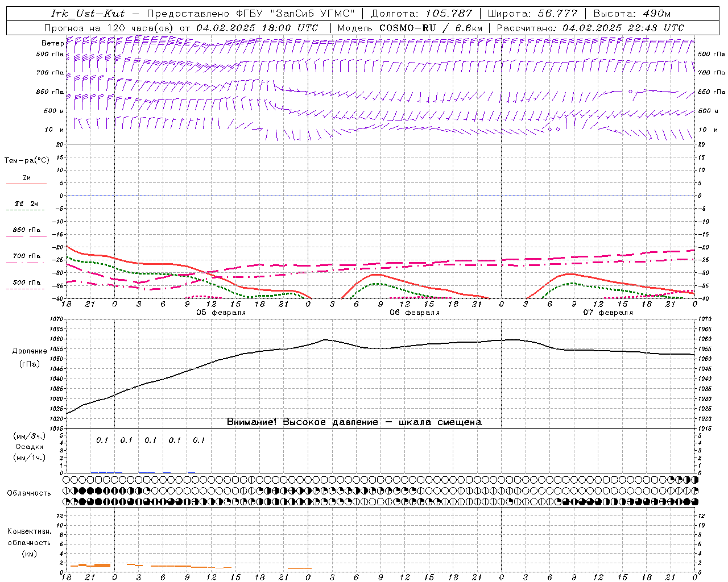Click the Осадки precipitation label
Viewport: 728px width, 582px height.
tap(30, 447)
